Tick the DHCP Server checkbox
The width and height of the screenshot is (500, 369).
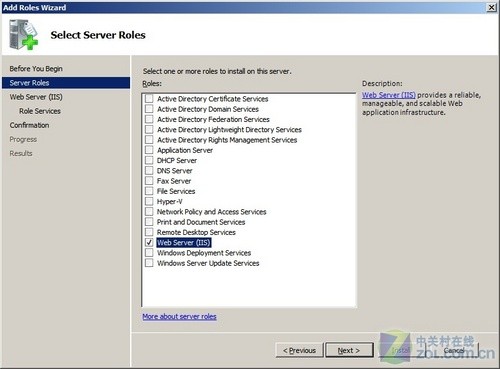click(x=149, y=160)
